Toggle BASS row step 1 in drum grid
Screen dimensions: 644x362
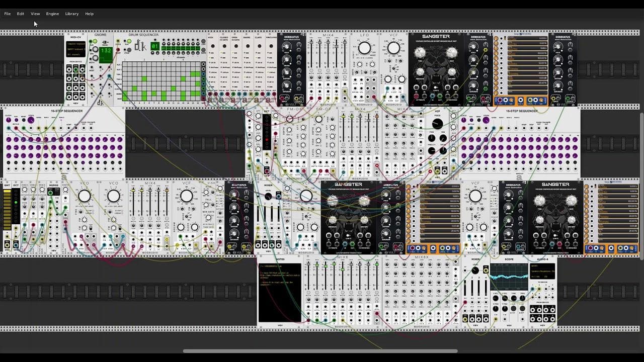[125, 98]
